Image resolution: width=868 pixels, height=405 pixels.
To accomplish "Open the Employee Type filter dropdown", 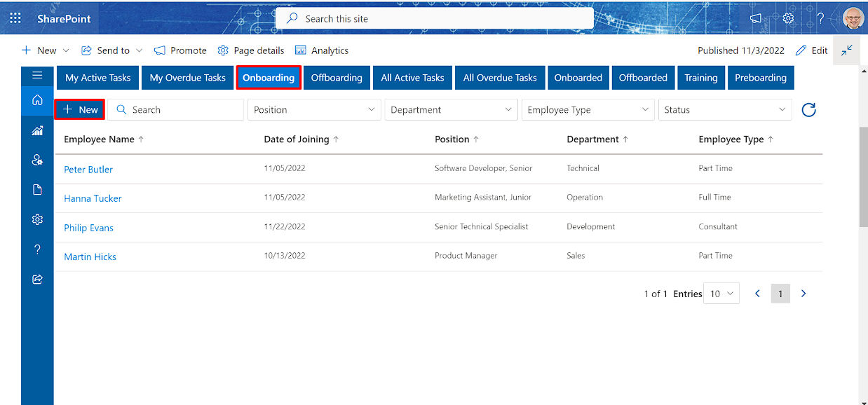I will coord(588,110).
